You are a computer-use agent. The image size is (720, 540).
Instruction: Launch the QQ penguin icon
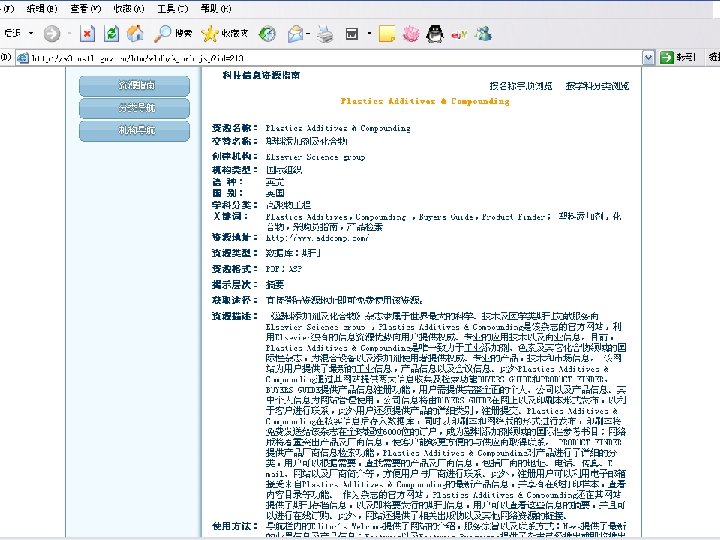(x=435, y=34)
